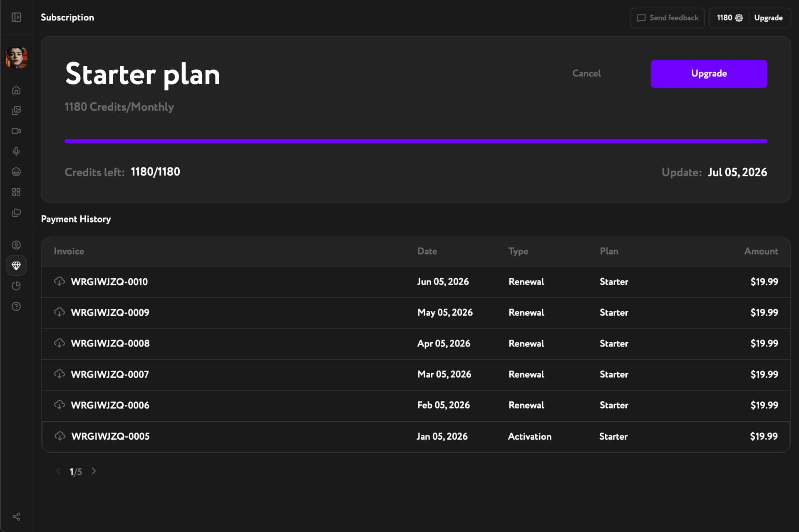Go to previous payment history page

point(58,471)
